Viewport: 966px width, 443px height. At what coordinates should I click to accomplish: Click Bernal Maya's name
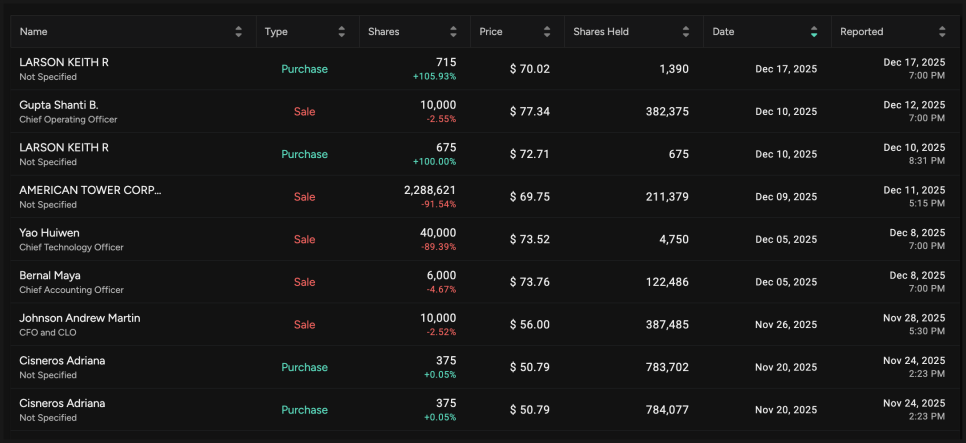point(50,275)
